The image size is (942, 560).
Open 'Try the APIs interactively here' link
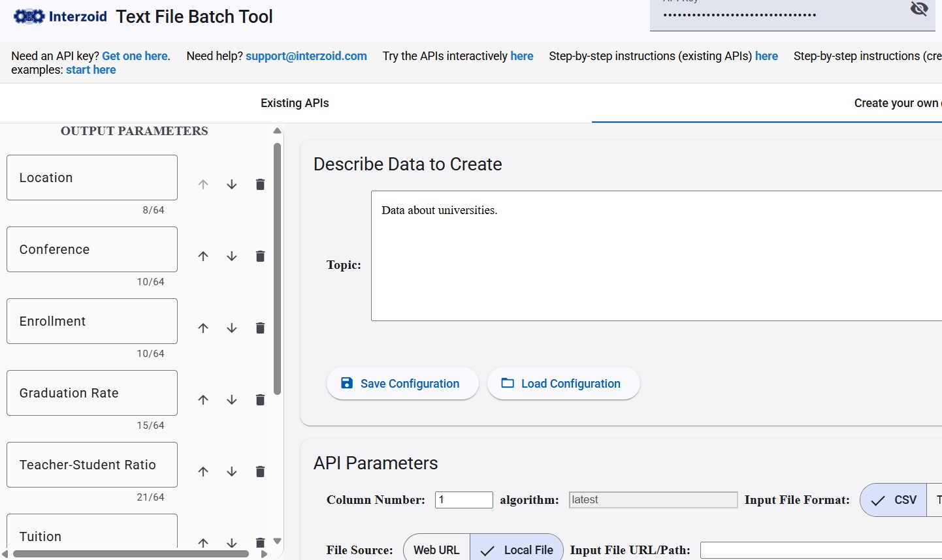click(x=522, y=56)
